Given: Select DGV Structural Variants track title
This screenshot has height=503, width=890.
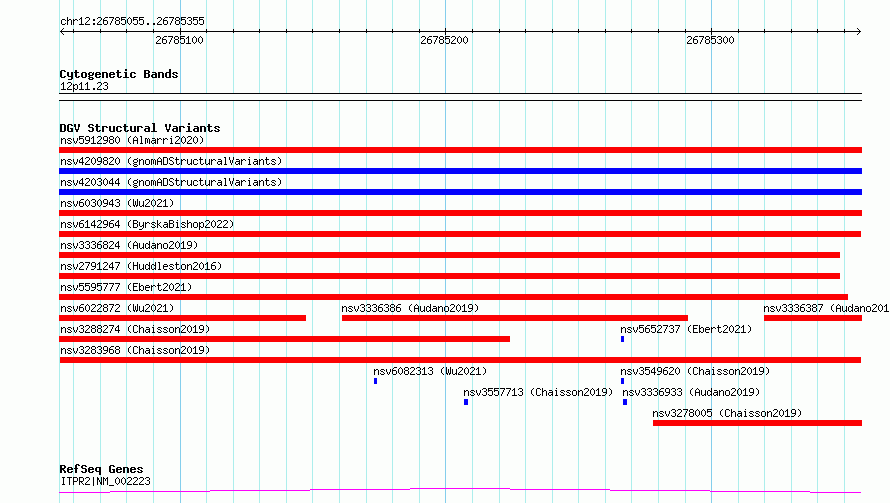Looking at the screenshot, I should [140, 128].
